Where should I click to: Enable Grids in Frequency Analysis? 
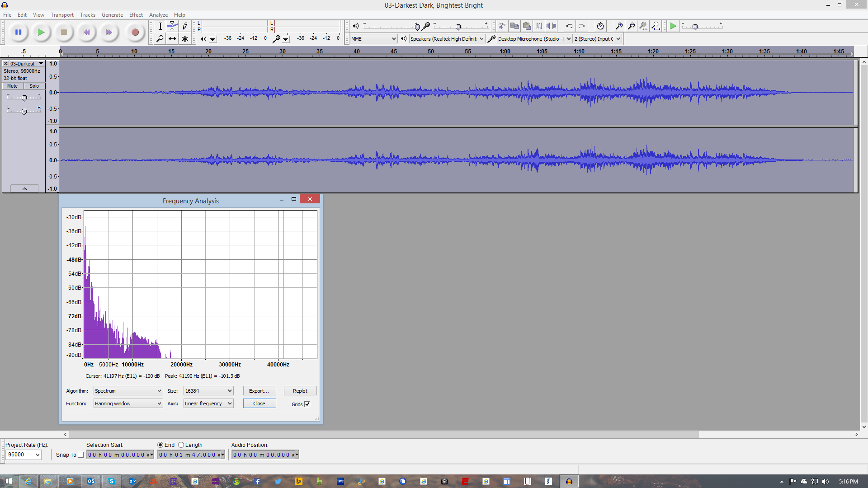pyautogui.click(x=307, y=404)
